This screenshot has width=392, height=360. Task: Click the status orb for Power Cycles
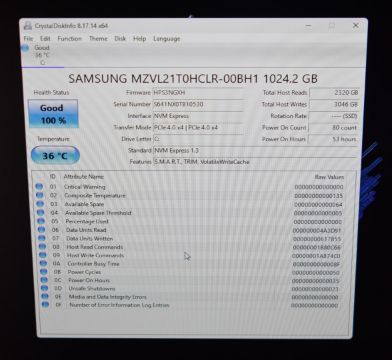tap(44, 272)
